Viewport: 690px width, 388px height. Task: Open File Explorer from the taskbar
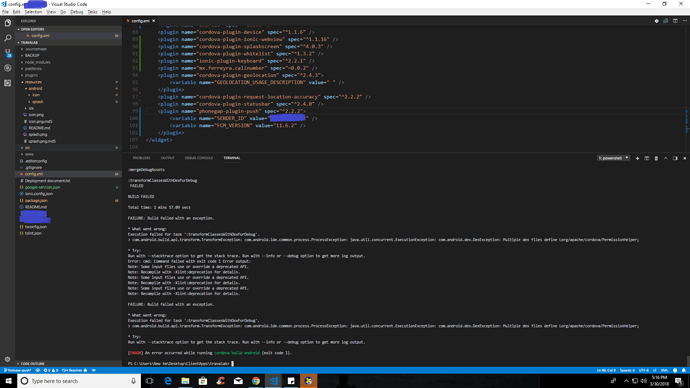[185, 381]
